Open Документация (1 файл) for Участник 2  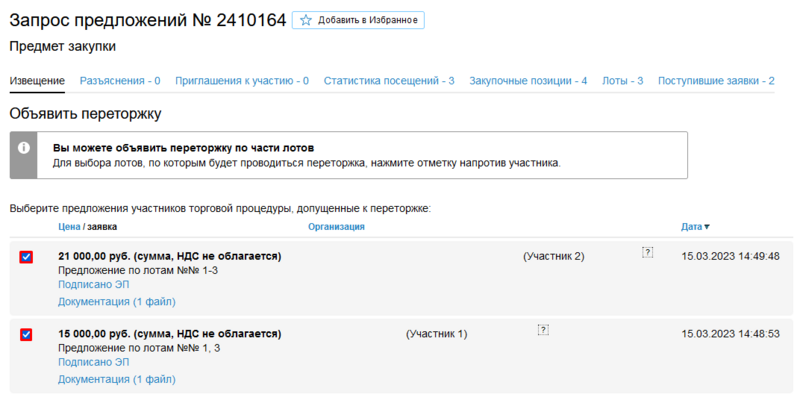[x=117, y=301]
